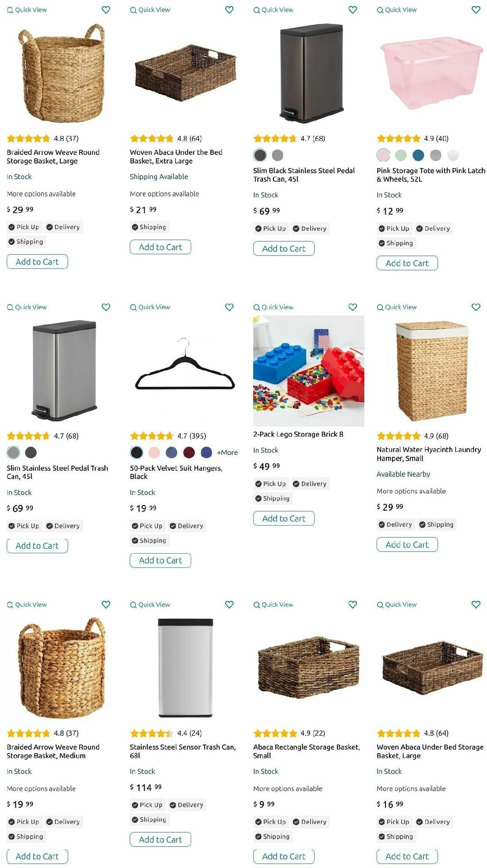Open Quick View for Natural Water Hyacinth Hamper

tap(396, 307)
